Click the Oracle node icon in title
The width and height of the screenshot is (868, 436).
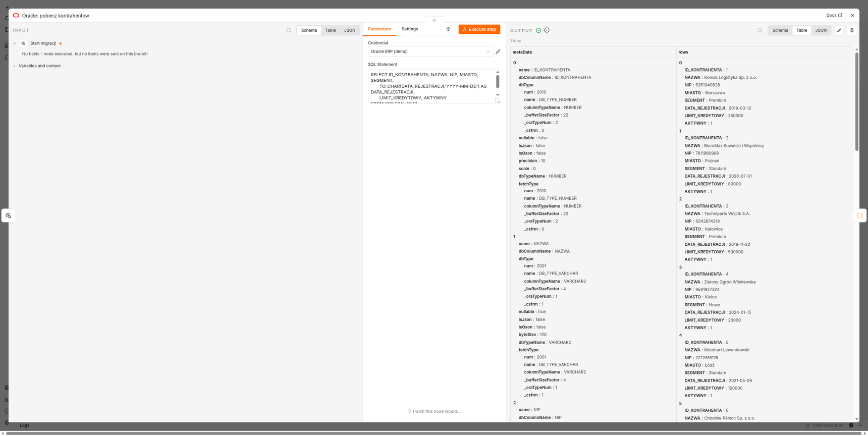pos(16,15)
